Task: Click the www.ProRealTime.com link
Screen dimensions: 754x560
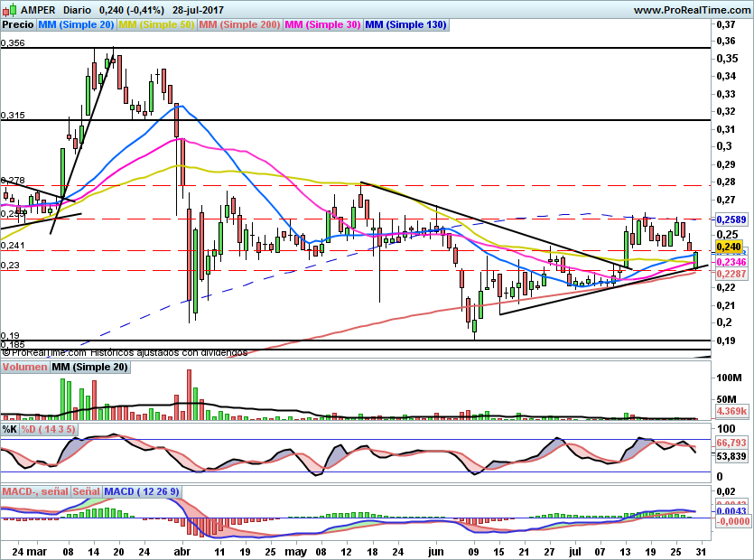Action: tap(692, 10)
